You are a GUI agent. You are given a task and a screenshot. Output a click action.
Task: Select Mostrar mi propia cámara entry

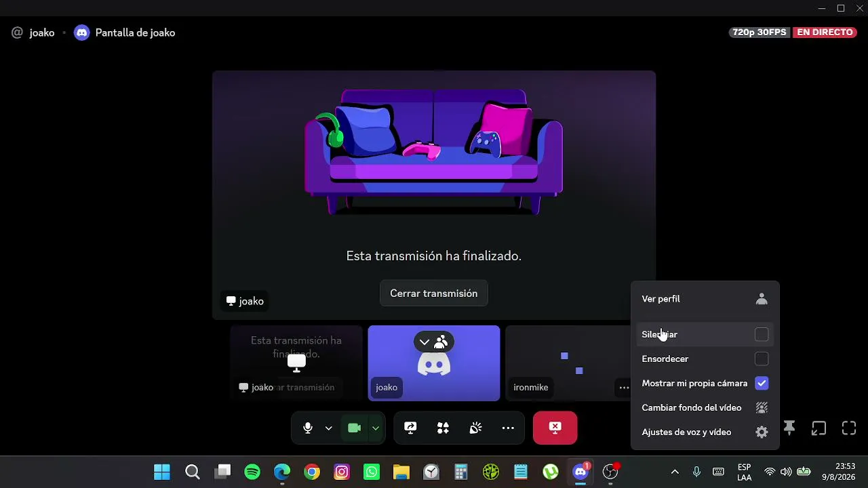[x=705, y=383]
